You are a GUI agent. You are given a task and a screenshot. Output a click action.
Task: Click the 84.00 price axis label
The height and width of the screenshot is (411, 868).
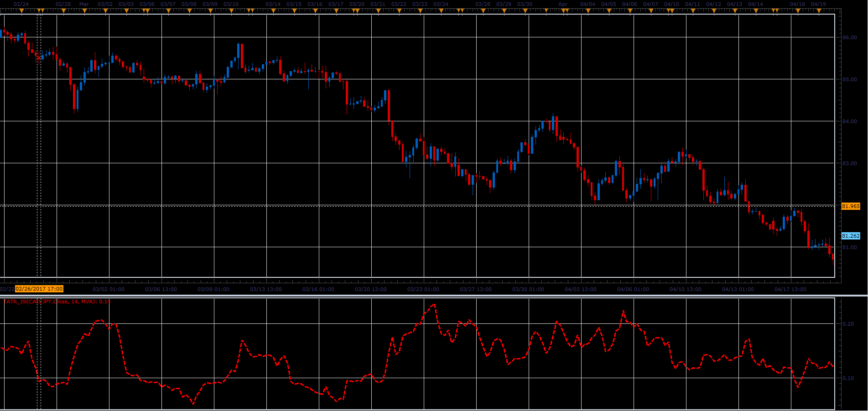coord(849,121)
